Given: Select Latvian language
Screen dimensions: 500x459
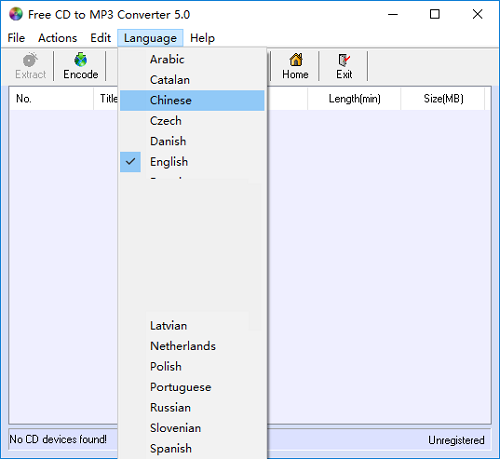Looking at the screenshot, I should click(x=192, y=326).
